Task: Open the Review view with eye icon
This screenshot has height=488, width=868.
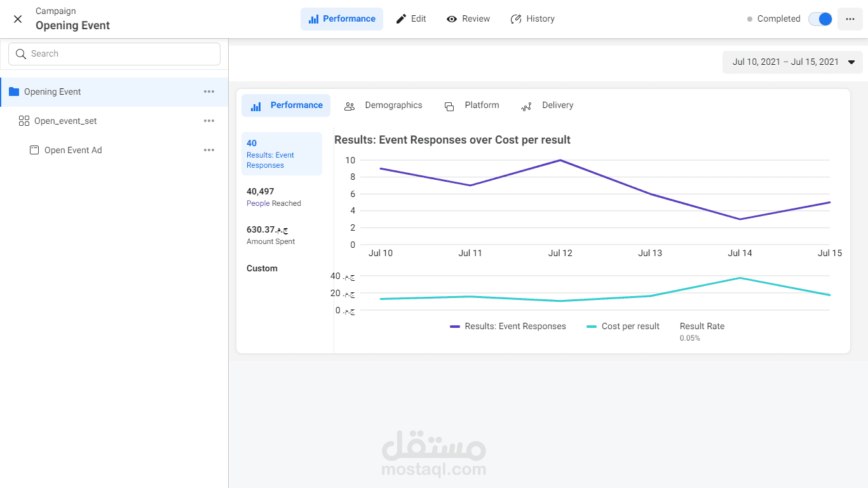Action: click(x=468, y=19)
